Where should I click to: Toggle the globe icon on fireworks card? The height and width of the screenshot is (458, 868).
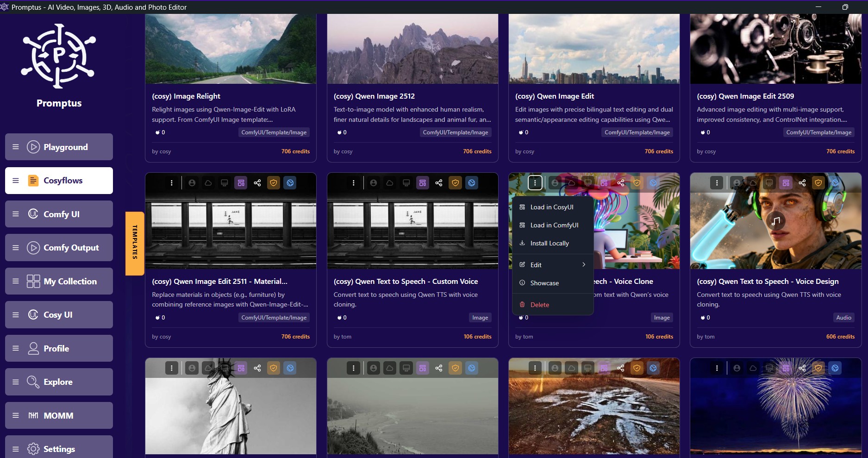click(x=835, y=368)
